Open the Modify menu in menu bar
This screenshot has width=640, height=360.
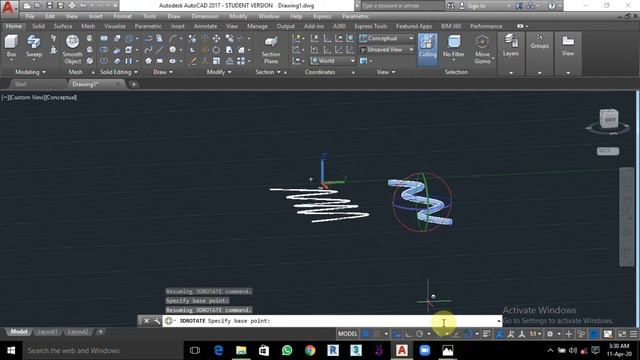pos(238,16)
